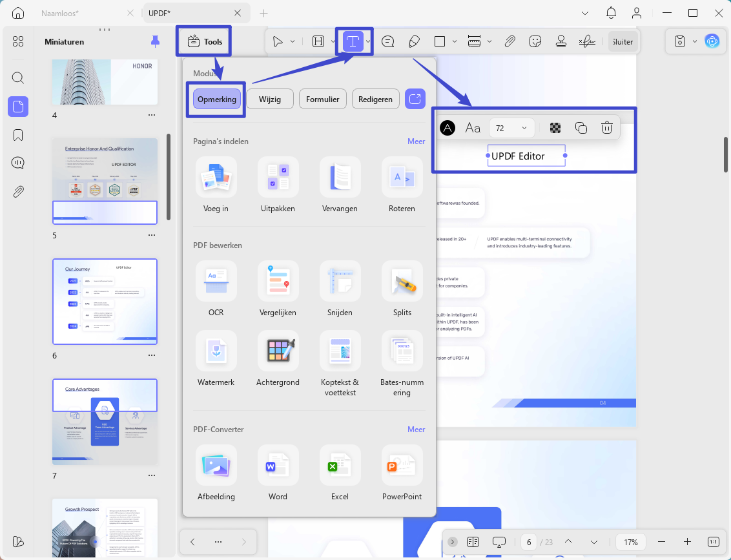This screenshot has width=731, height=560.
Task: Select the text comment tool
Action: (x=353, y=41)
